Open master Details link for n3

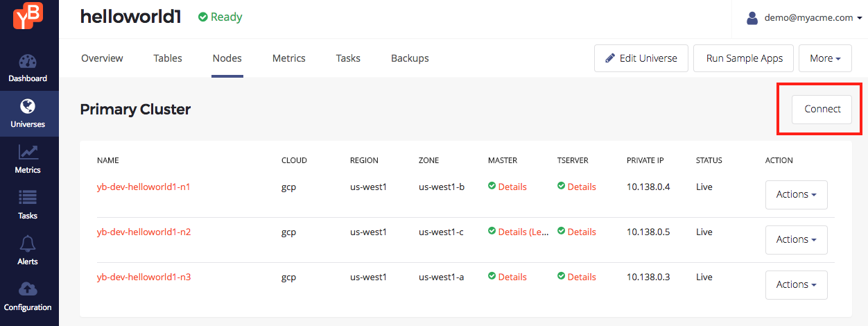(x=512, y=277)
